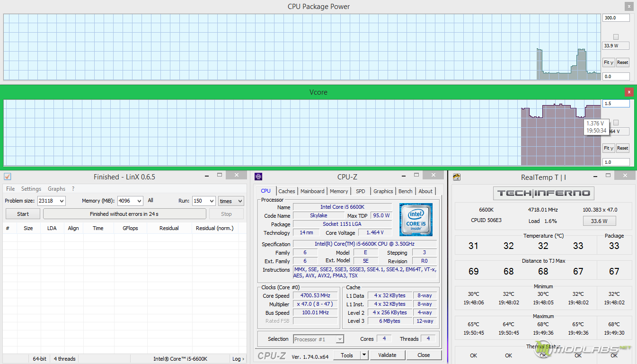Select the CPU tab in CPU-Z
Viewport: 637px width, 364px height.
266,191
